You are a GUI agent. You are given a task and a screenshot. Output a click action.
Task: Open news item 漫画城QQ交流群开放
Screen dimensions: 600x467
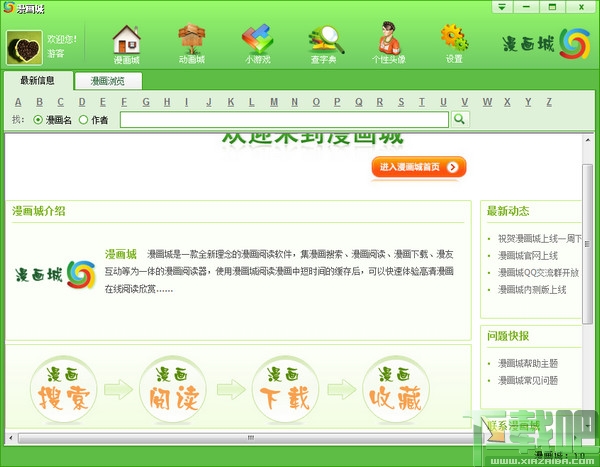pos(538,273)
